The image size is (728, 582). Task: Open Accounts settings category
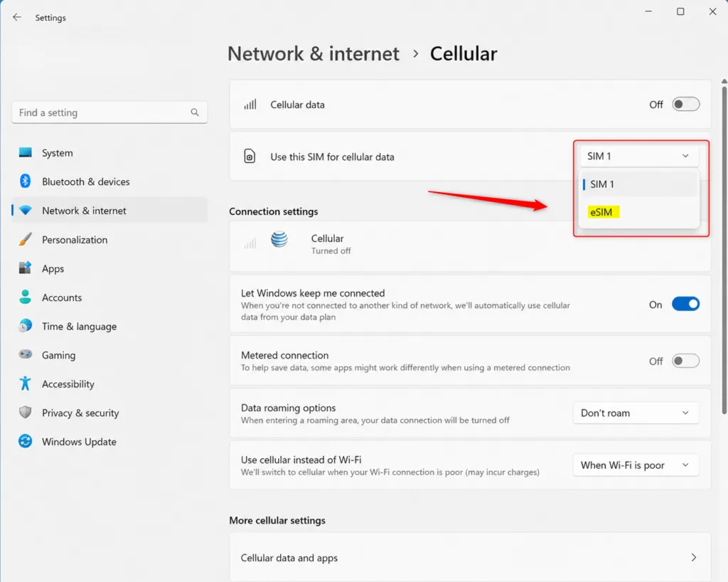109,297
